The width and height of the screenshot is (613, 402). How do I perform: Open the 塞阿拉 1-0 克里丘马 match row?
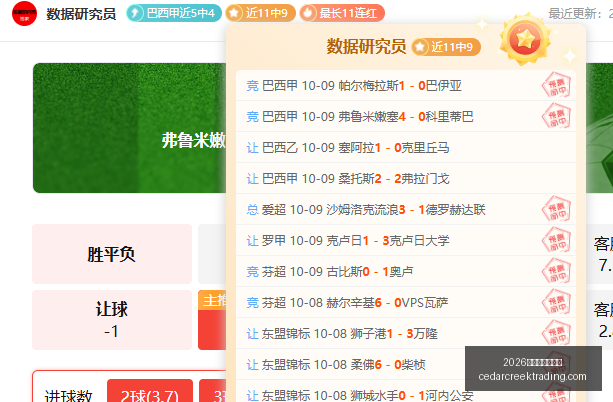tap(406, 147)
